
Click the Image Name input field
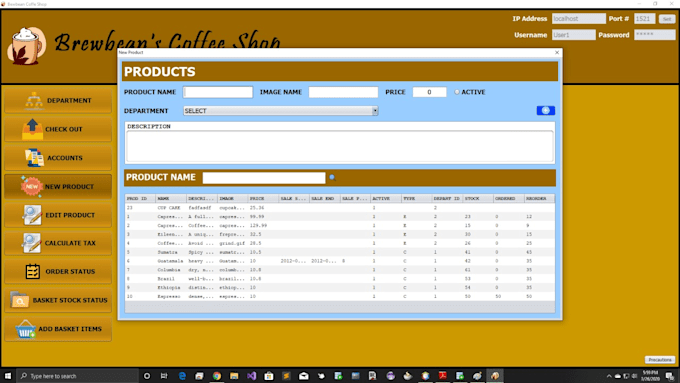[343, 92]
